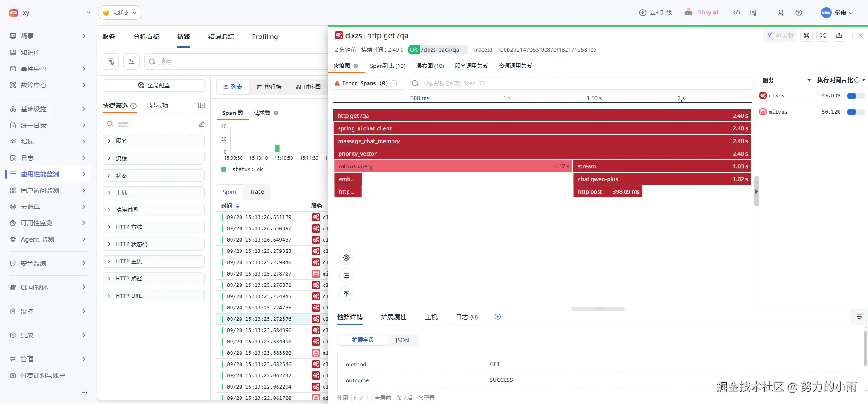The width and height of the screenshot is (868, 404).
Task: Click the next record down arrow
Action: 368,398
